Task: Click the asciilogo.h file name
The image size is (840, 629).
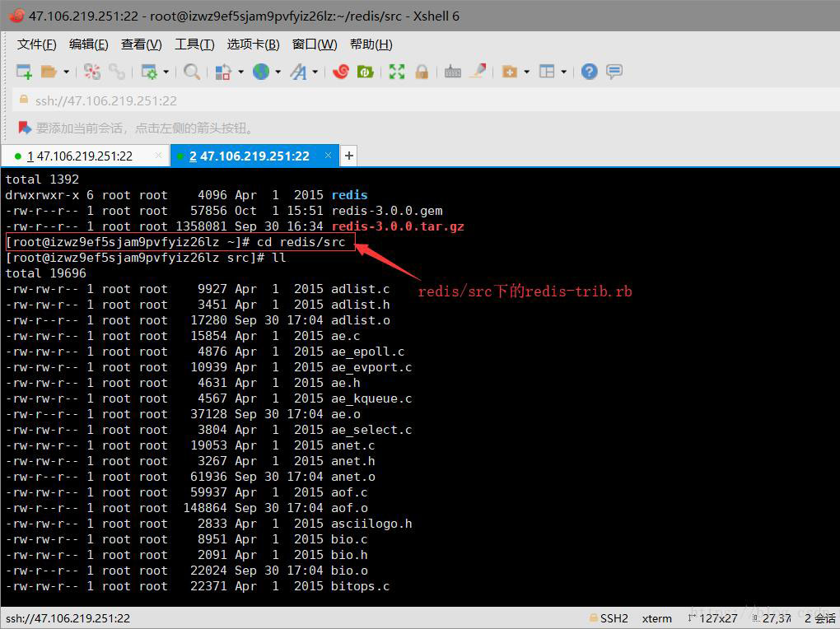Action: [371, 524]
